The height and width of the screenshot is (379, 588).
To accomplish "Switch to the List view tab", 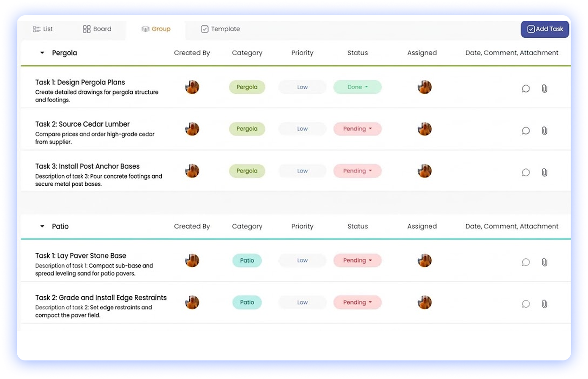I will click(43, 29).
